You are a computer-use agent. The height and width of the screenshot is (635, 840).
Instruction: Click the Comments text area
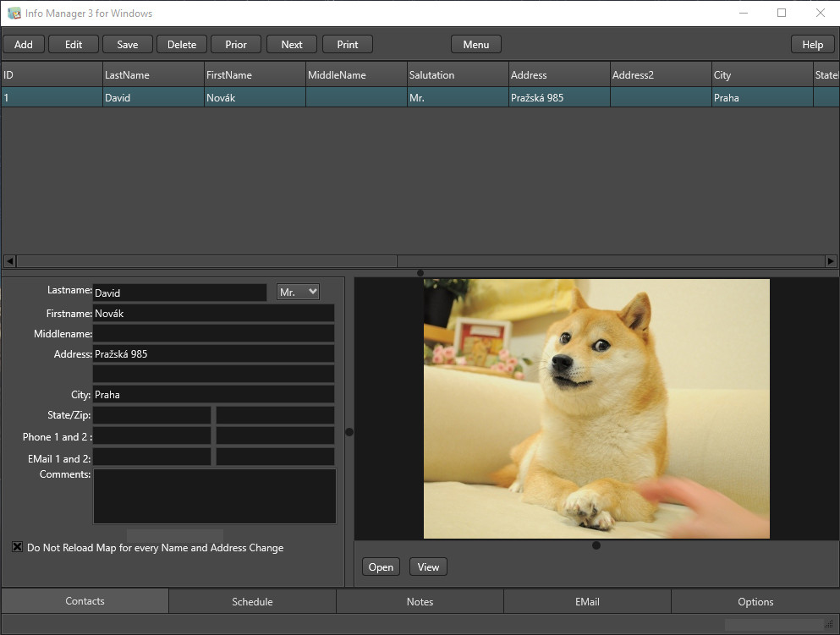[x=215, y=496]
